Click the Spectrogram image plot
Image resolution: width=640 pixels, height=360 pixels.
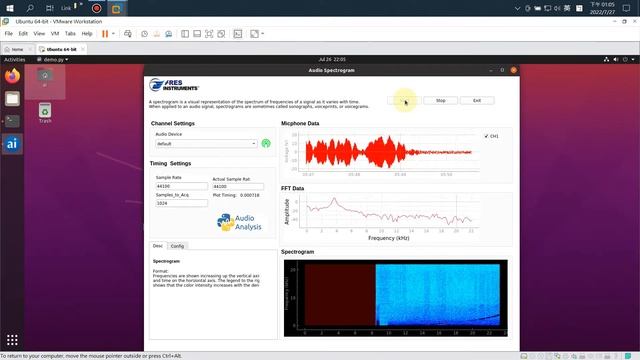click(x=396, y=298)
